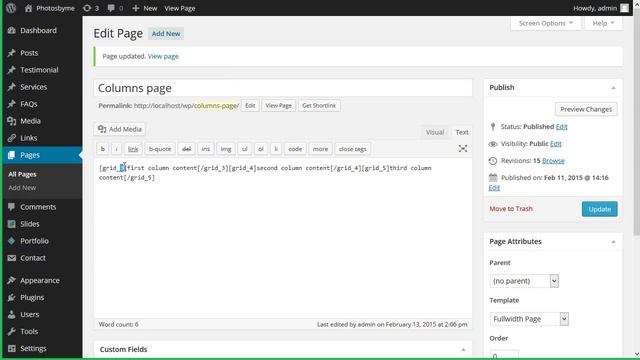Visit the Photosbyme site home icon
640x360 pixels.
click(28, 8)
